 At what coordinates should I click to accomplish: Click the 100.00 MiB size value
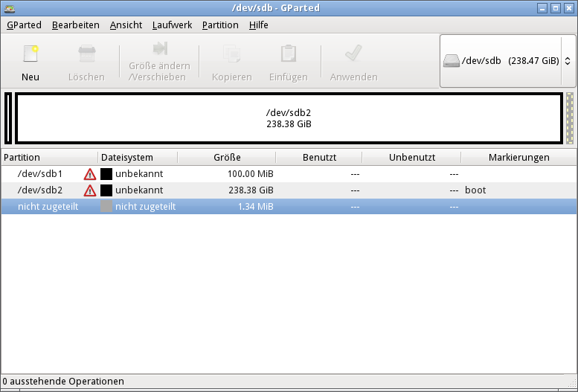point(250,174)
